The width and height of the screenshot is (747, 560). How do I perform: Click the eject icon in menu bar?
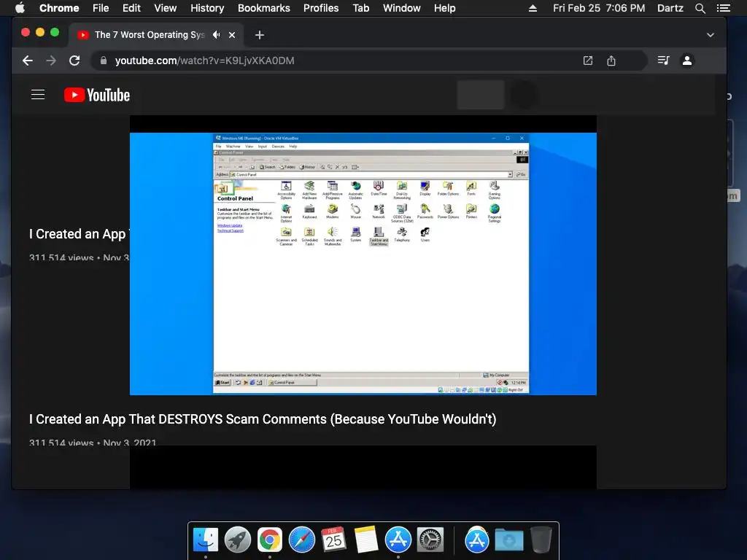533,8
